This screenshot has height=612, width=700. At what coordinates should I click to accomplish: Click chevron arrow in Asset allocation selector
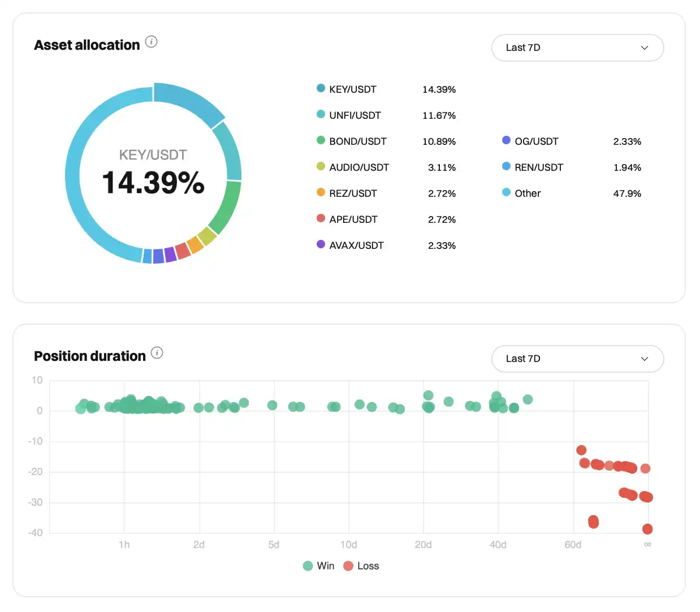pos(644,48)
